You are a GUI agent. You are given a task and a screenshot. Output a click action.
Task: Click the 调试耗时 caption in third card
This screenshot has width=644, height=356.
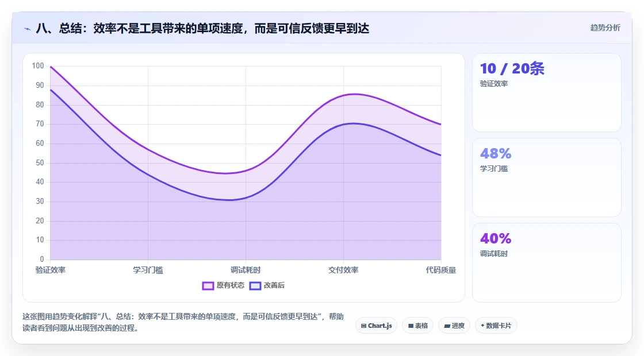click(x=494, y=253)
